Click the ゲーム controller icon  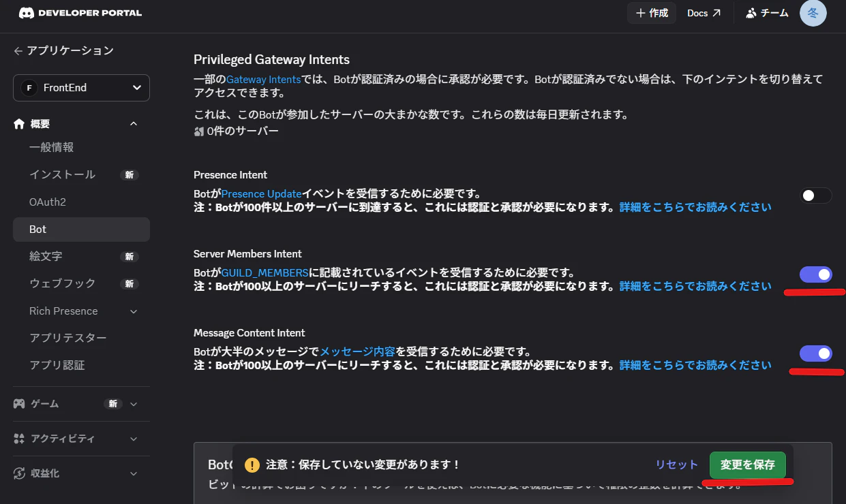19,404
